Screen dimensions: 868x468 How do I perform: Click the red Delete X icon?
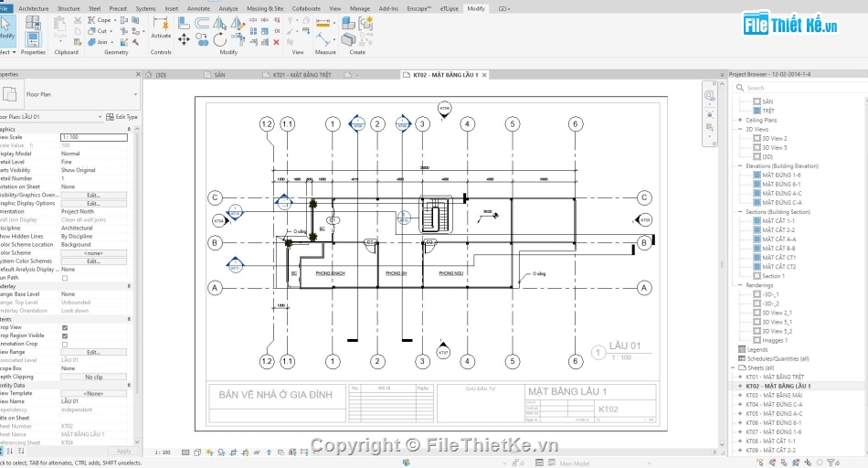pyautogui.click(x=276, y=42)
